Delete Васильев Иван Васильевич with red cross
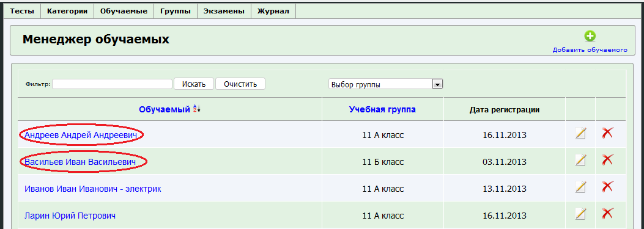 pos(607,159)
